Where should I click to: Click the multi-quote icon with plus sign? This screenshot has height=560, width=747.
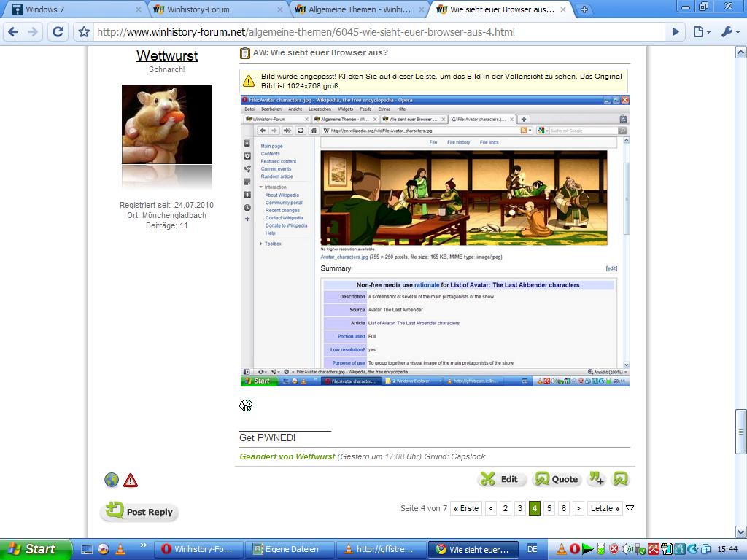coord(596,479)
